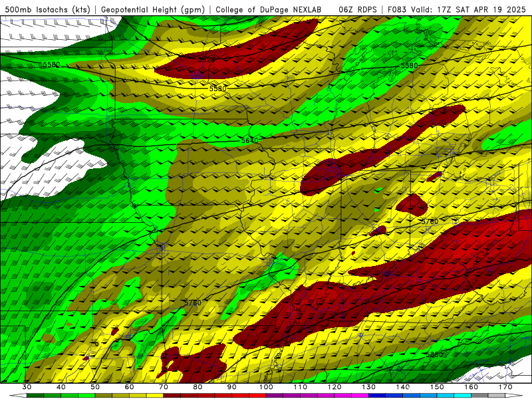Click the 5880 height contour label
Viewport: 532px width, 399px height.
coord(434,354)
